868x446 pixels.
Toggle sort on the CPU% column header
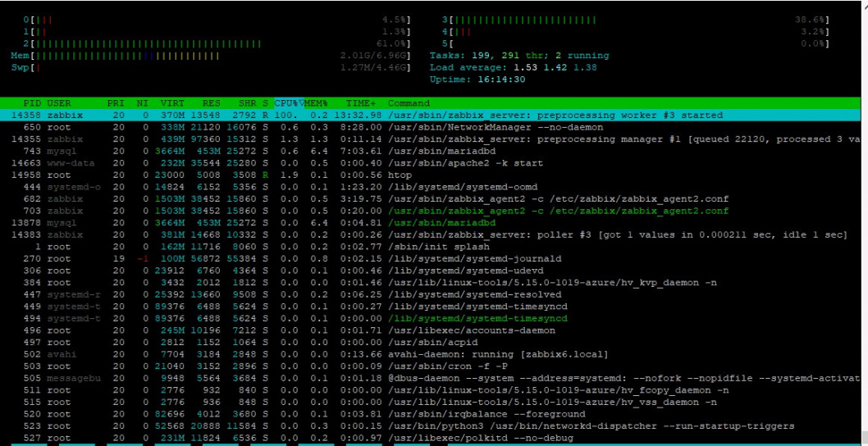(x=289, y=103)
